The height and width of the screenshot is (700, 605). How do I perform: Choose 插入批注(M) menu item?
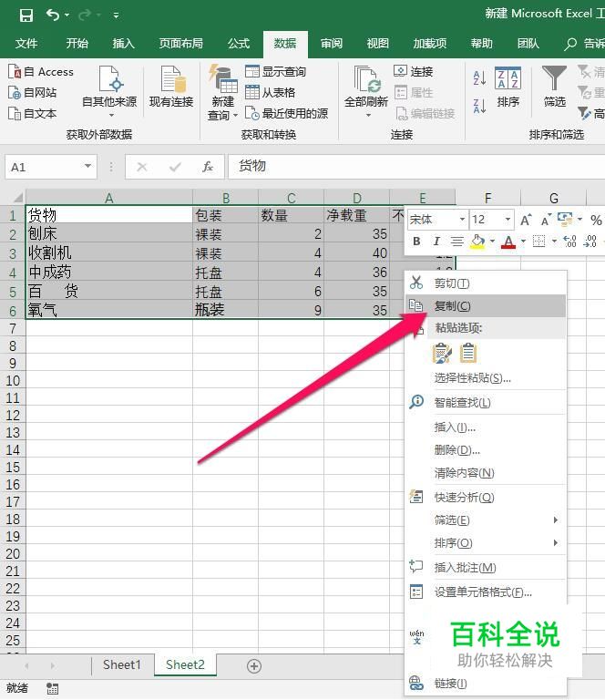pos(486,568)
